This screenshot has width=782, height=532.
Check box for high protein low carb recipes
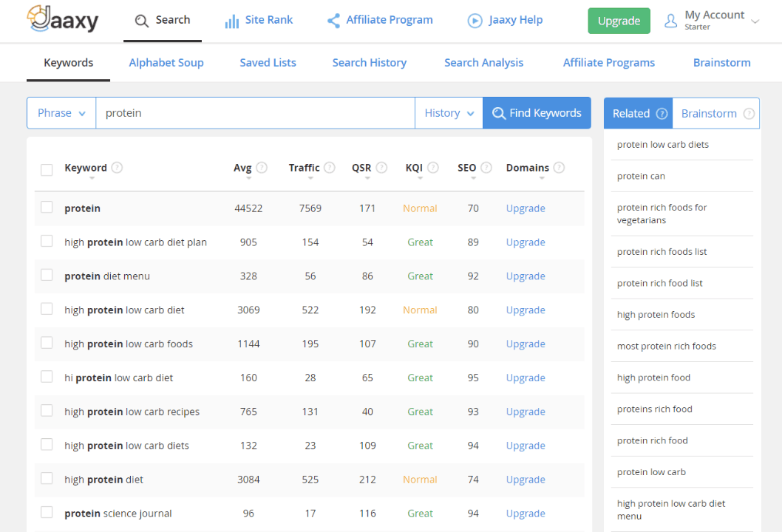click(x=47, y=410)
